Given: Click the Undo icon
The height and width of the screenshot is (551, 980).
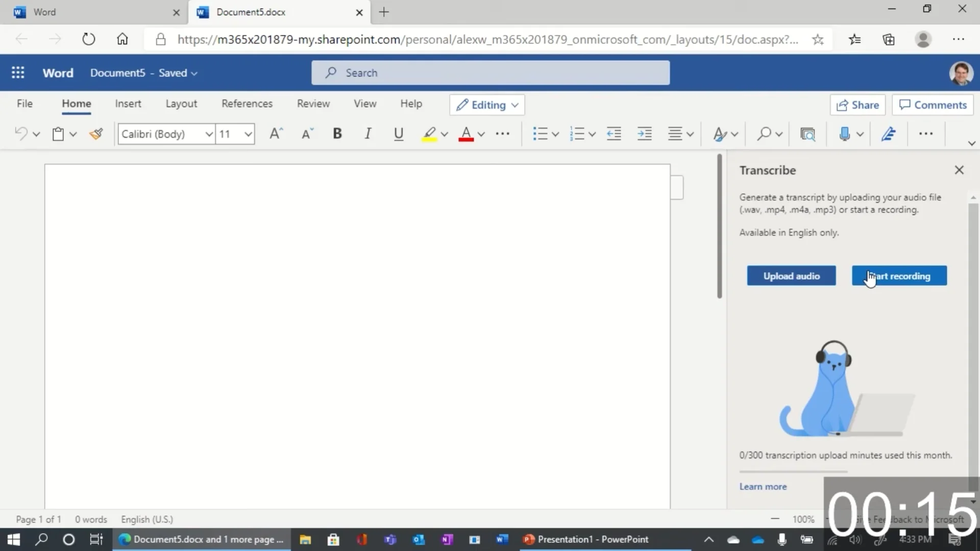Looking at the screenshot, I should pos(21,134).
